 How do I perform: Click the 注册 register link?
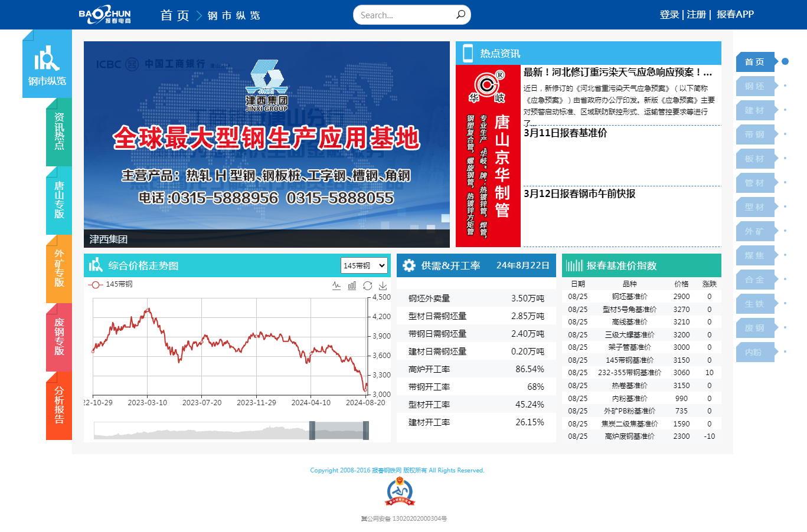[697, 14]
